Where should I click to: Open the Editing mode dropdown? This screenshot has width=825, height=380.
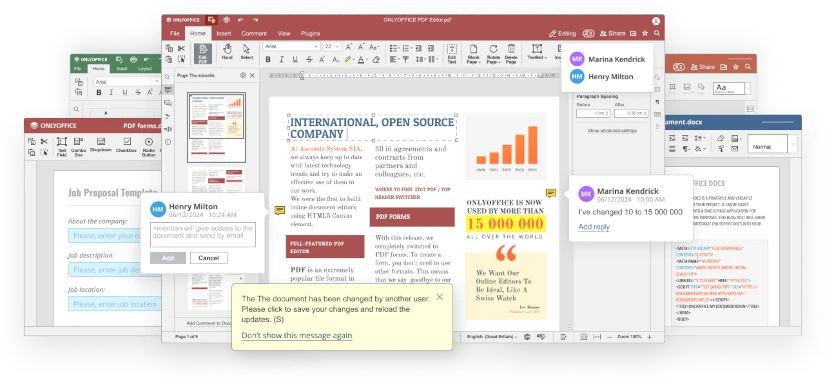tap(562, 33)
